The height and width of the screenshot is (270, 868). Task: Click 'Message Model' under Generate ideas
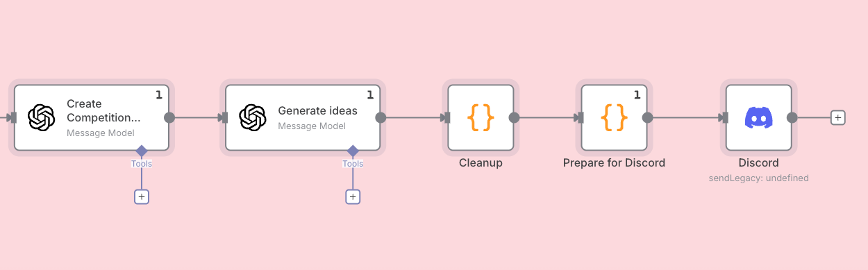(312, 126)
